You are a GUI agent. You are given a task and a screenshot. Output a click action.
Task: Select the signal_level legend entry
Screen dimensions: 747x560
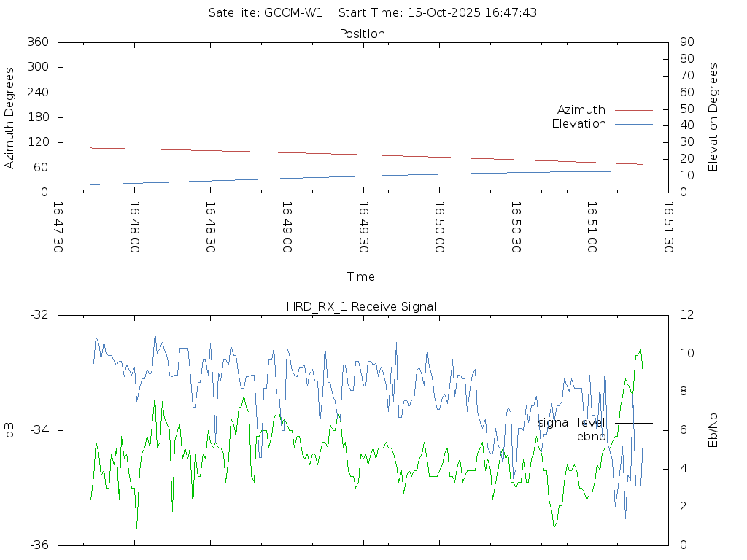tap(571, 423)
